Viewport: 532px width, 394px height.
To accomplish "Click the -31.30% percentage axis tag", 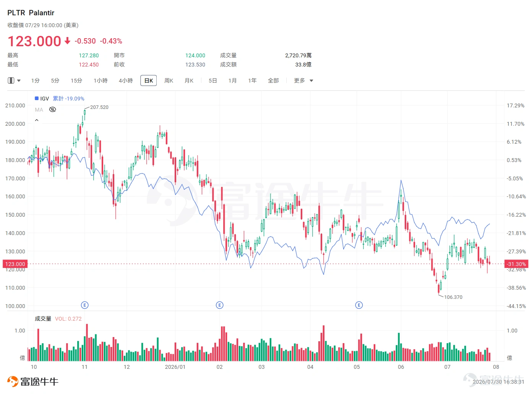I will pos(516,264).
